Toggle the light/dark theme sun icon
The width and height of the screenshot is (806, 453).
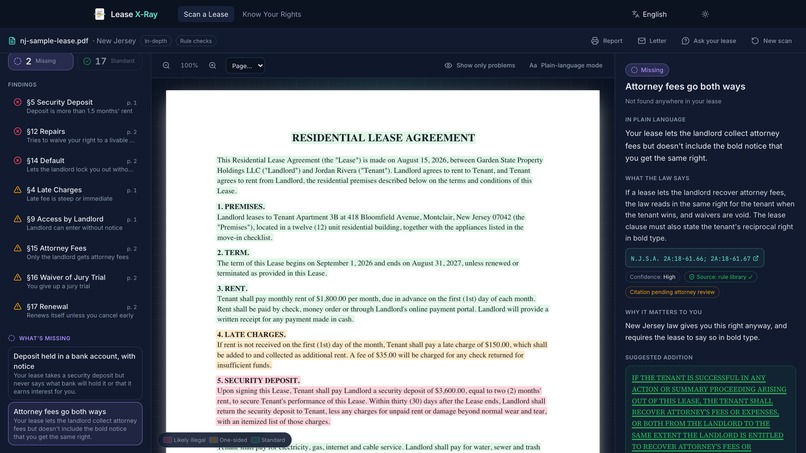point(705,14)
